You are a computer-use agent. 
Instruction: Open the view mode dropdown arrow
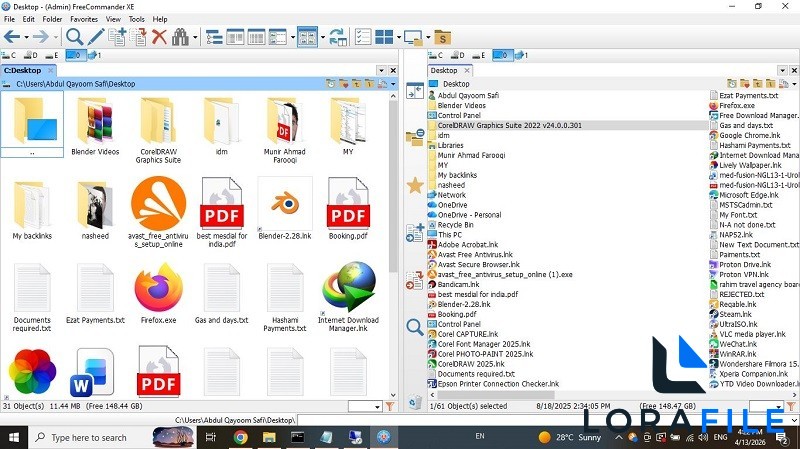[x=292, y=37]
